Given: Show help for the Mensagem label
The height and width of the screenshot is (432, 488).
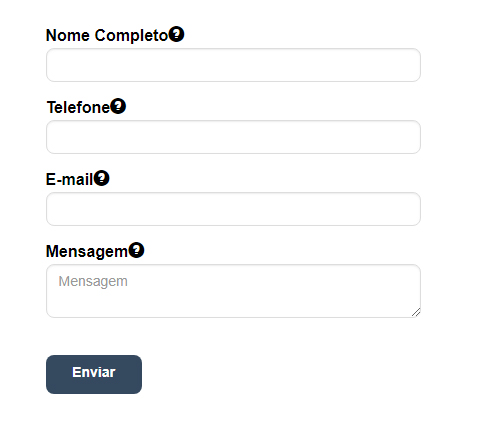Looking at the screenshot, I should [x=136, y=250].
